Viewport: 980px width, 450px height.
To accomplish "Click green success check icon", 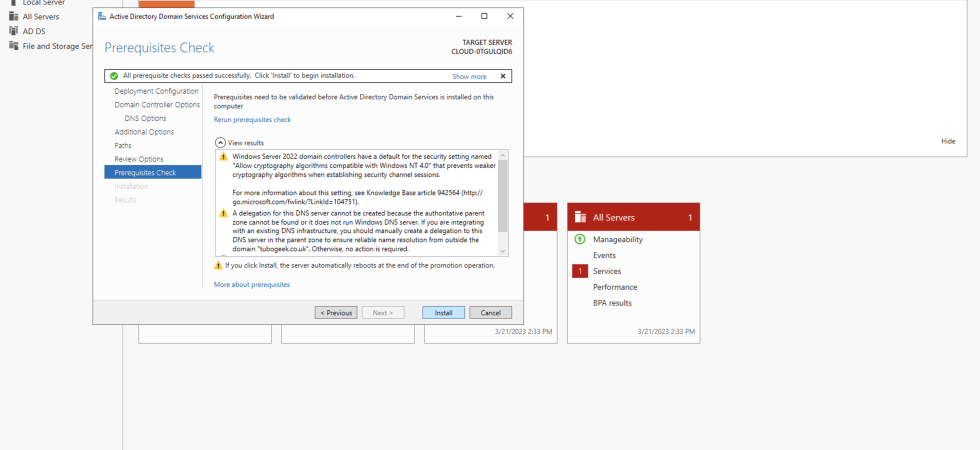I will 114,76.
